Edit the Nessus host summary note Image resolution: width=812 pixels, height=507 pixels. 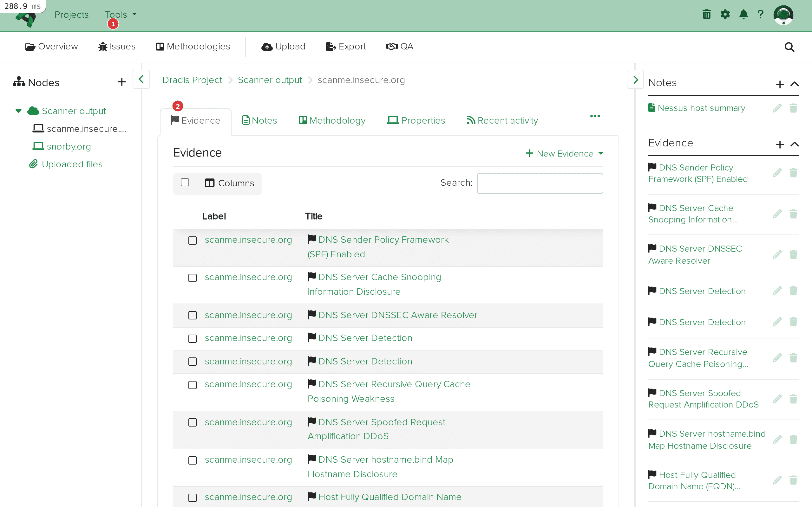tap(777, 108)
